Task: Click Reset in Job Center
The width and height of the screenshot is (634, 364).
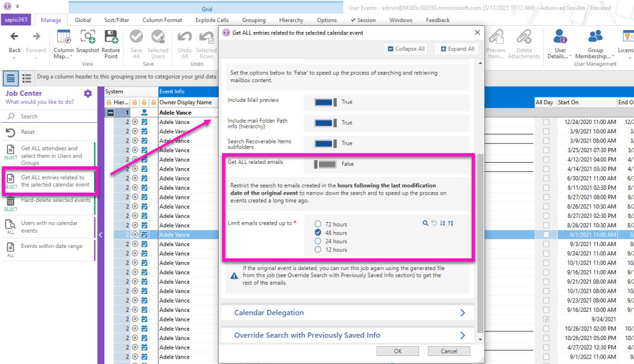Action: (x=49, y=132)
